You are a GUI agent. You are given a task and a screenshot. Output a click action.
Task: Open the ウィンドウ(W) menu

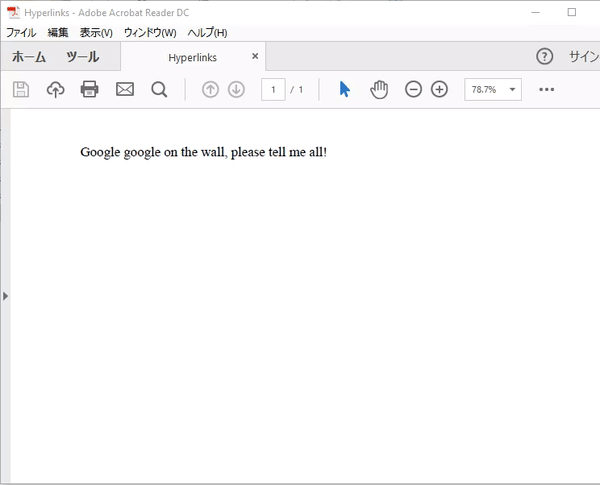pos(150,33)
